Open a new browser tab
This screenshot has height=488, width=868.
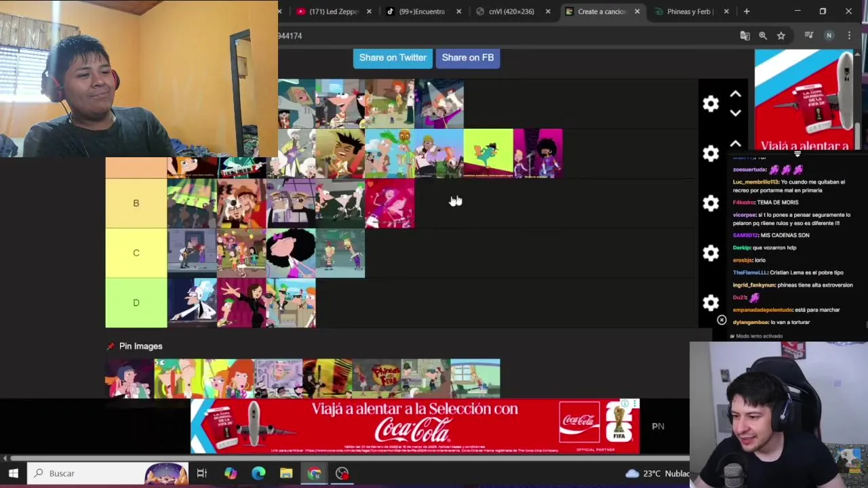pyautogui.click(x=747, y=12)
